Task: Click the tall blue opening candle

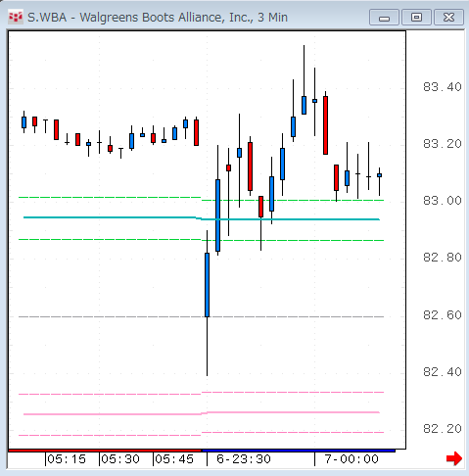Action: 207,285
